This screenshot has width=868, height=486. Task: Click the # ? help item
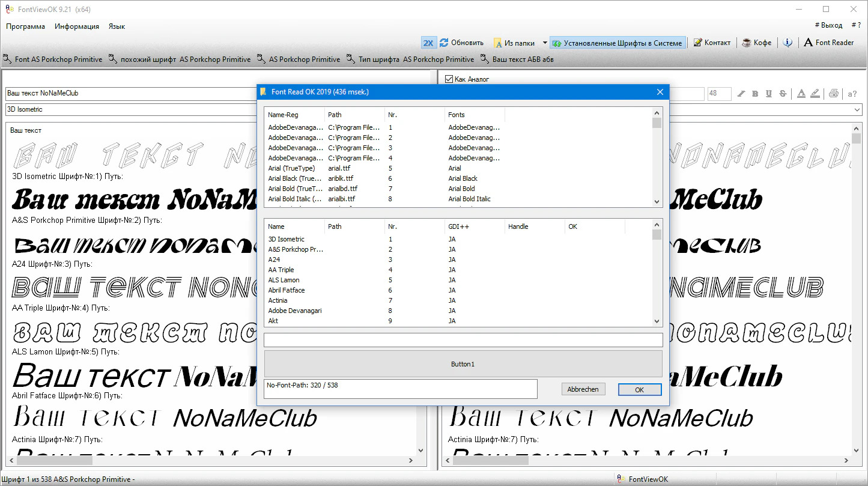(856, 25)
